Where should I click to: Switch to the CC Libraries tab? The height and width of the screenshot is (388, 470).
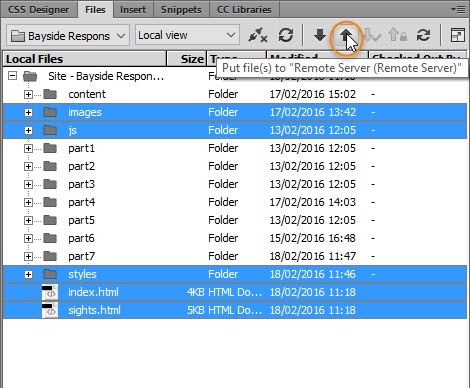pos(244,9)
